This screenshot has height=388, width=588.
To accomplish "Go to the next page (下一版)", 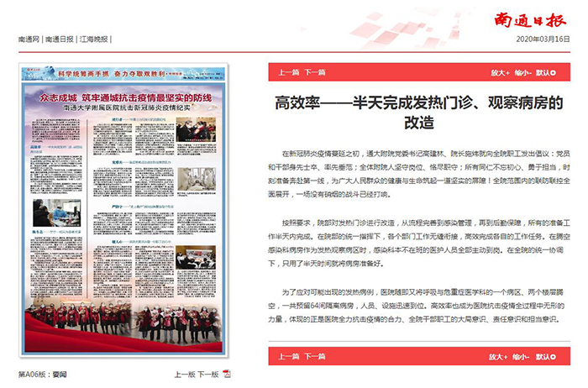I will click(x=207, y=374).
